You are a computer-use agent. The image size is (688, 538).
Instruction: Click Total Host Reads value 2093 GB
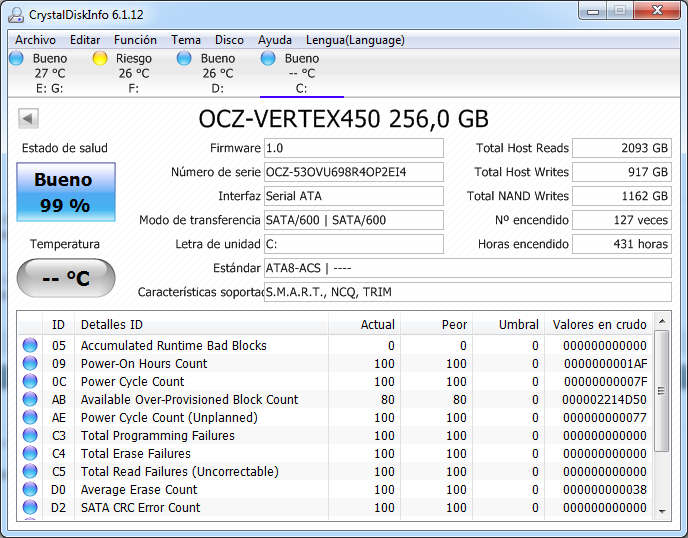[x=622, y=148]
